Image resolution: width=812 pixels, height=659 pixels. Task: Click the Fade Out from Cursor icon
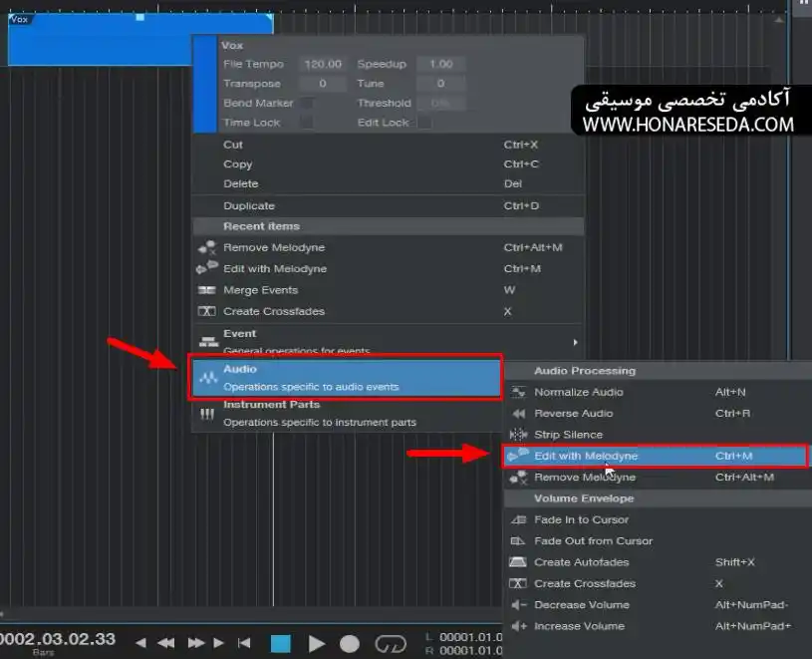[518, 541]
